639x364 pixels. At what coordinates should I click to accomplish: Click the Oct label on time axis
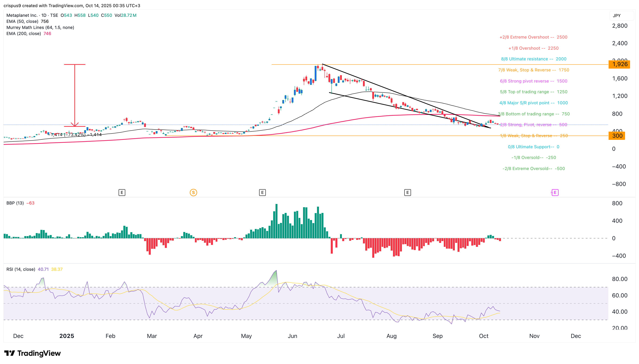click(483, 336)
